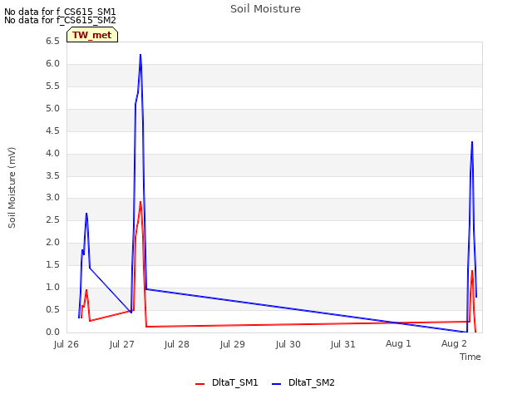Click the red peak near 2.9 on Jul 27

[140, 202]
